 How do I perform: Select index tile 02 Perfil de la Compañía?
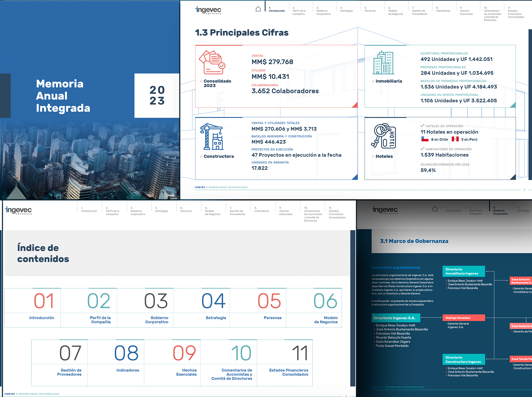point(89,308)
